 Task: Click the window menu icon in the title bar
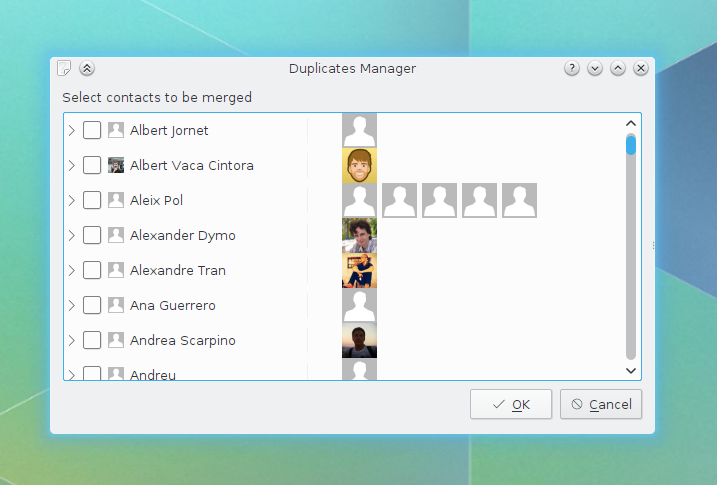tap(64, 68)
